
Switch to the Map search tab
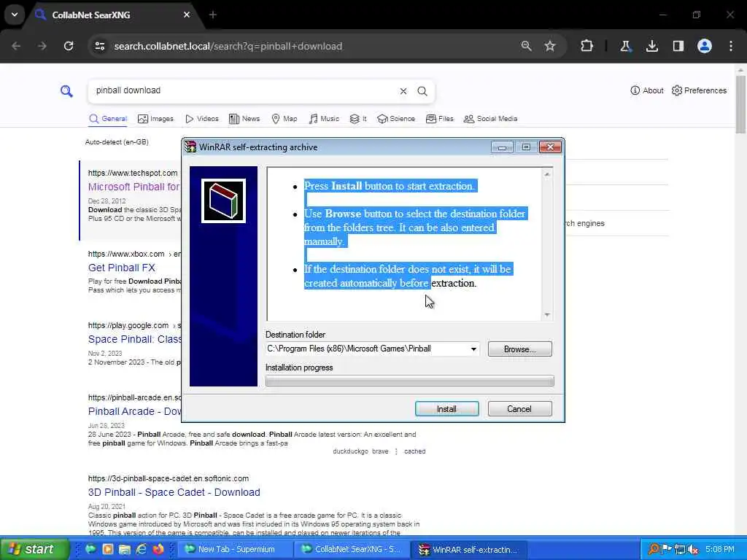tap(285, 119)
